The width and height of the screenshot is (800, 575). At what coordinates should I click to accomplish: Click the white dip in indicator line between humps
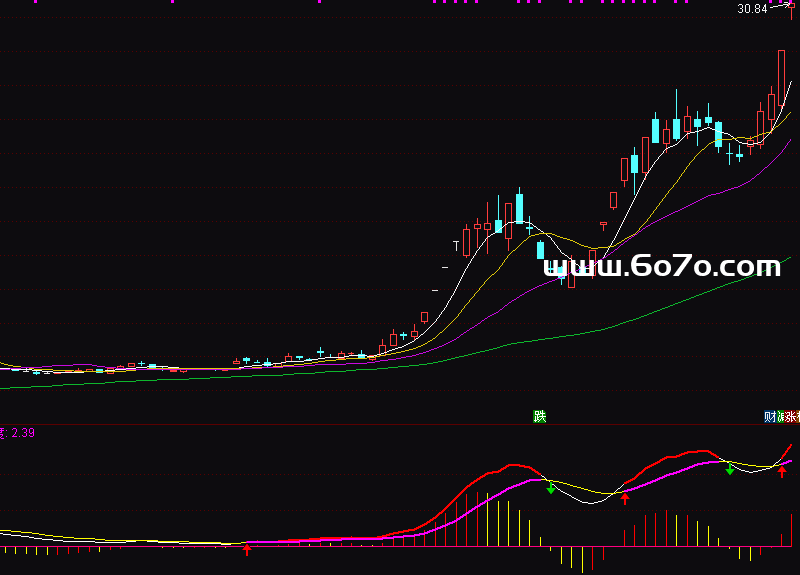click(x=590, y=502)
